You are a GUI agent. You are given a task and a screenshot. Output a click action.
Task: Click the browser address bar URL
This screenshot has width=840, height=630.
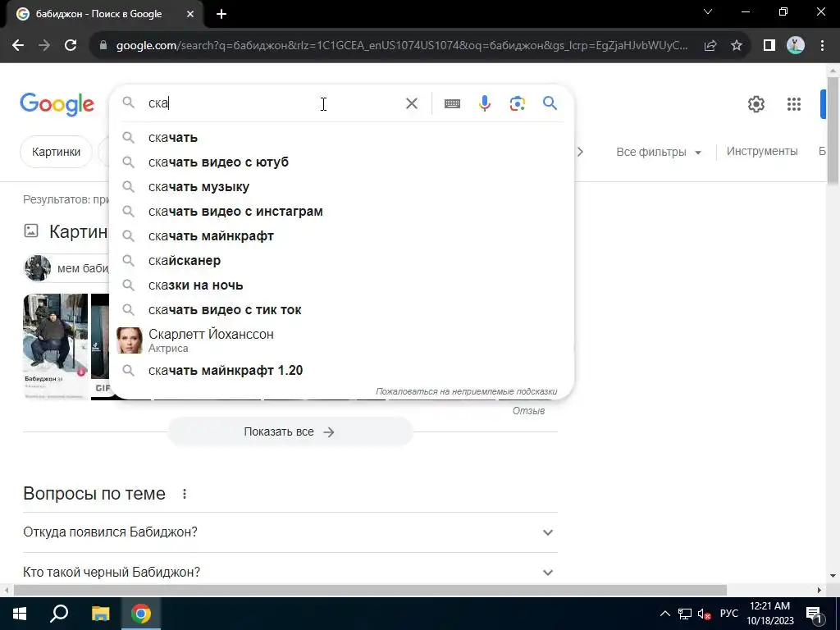[x=402, y=46]
